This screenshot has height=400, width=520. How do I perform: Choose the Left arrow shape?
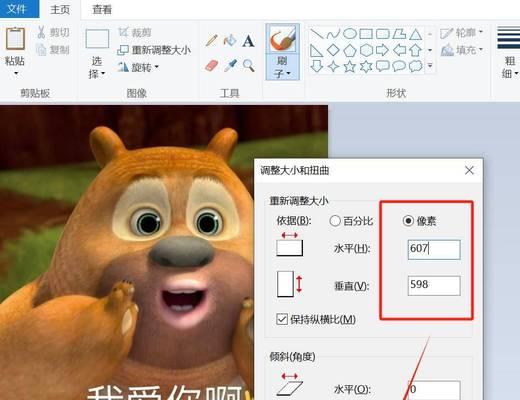pyautogui.click(x=399, y=50)
